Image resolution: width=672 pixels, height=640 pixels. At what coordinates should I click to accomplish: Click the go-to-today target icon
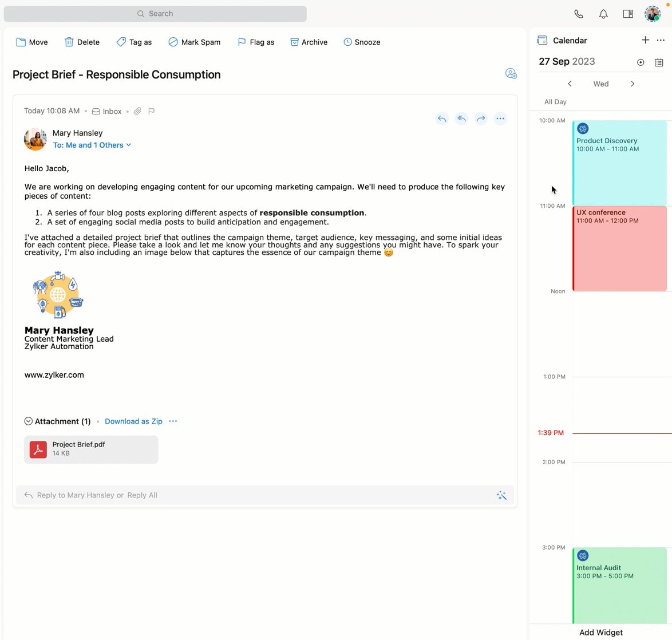point(641,62)
